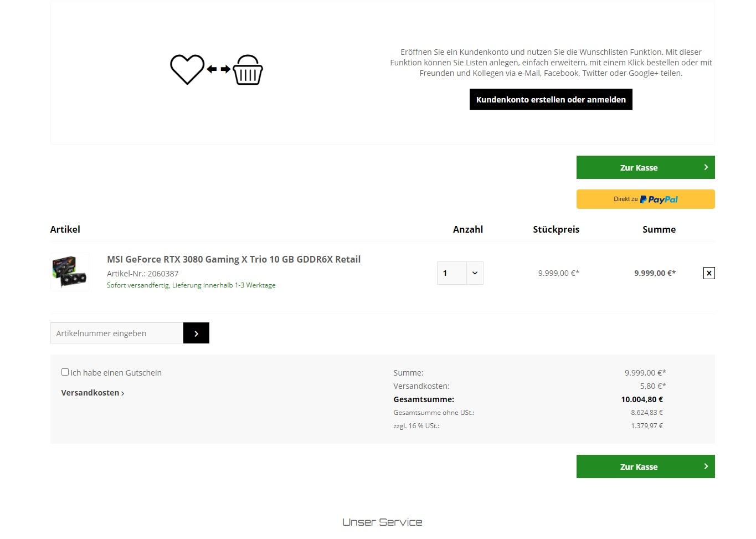Open the MSI GeForce RTX 3080 product title
The width and height of the screenshot is (756, 539).
click(234, 259)
